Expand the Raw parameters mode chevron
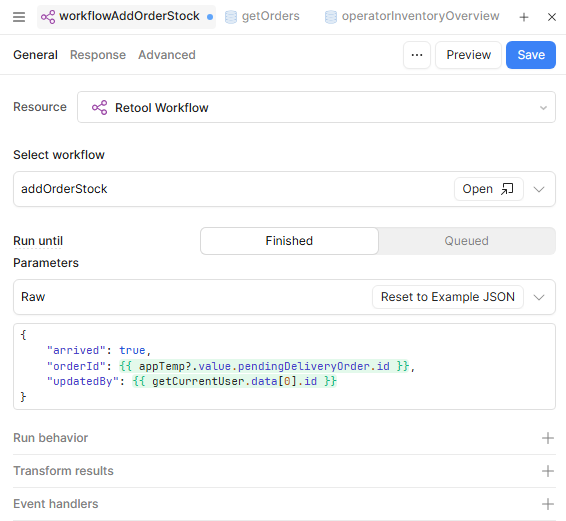 point(539,297)
